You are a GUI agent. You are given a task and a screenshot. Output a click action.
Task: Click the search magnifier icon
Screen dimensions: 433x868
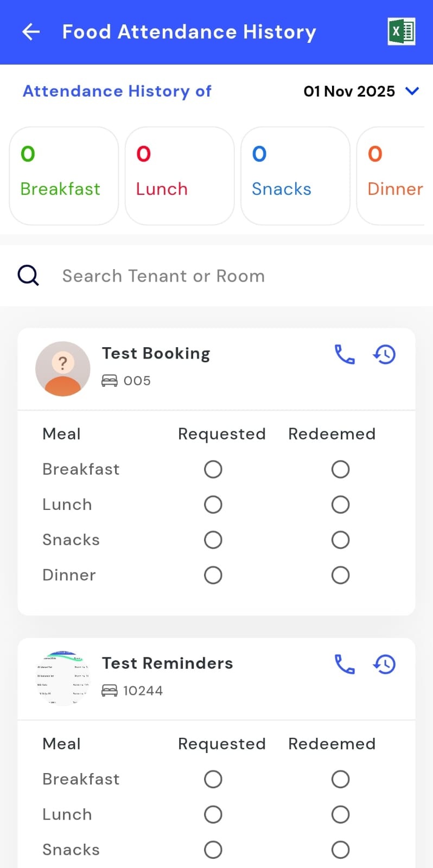[28, 276]
